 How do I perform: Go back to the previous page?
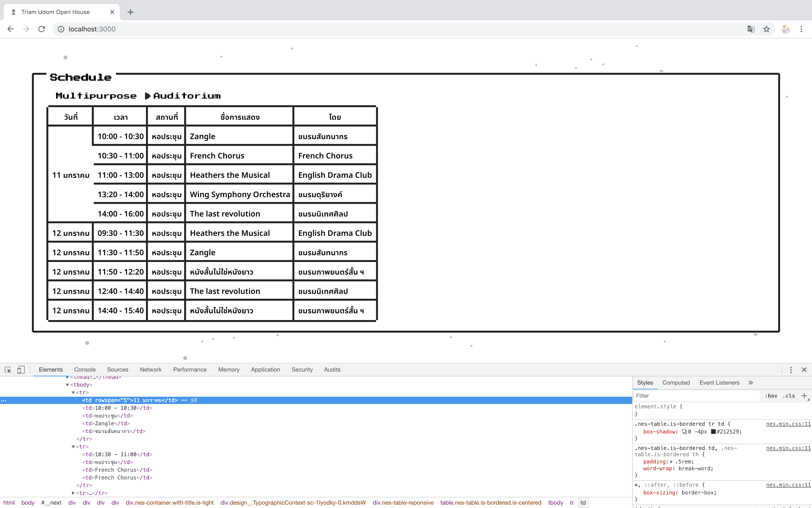pos(10,29)
